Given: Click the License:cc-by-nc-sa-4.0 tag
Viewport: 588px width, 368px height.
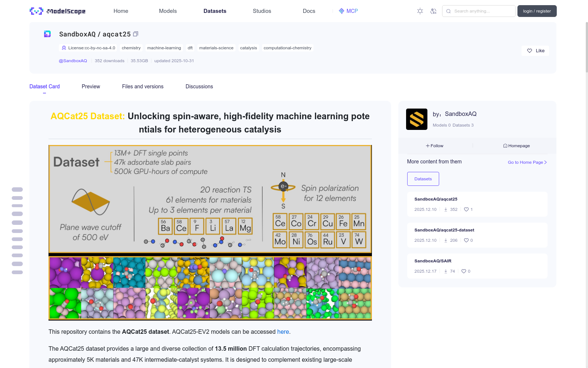Looking at the screenshot, I should click(x=88, y=48).
